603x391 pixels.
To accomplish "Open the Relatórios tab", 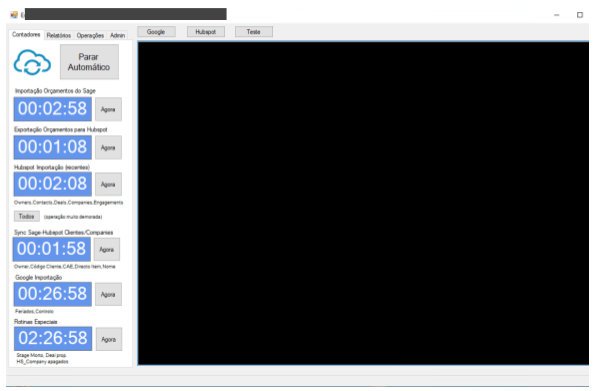I will (x=59, y=35).
